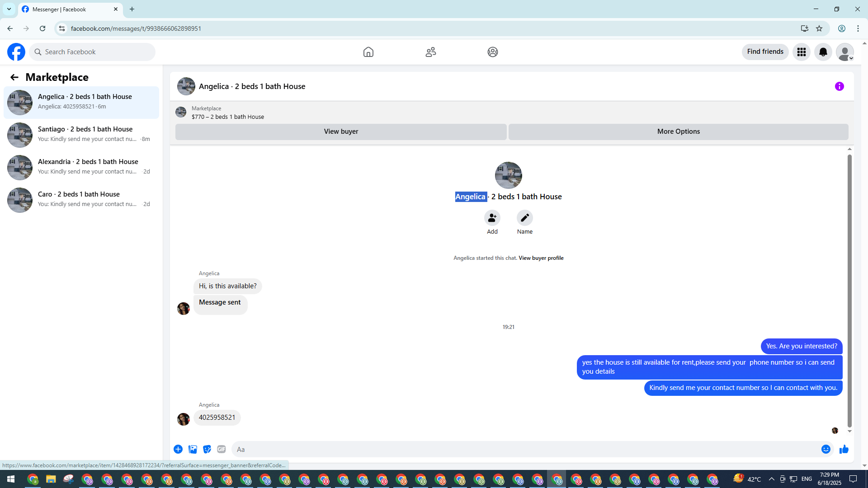Open conversation information icon

[x=840, y=86]
